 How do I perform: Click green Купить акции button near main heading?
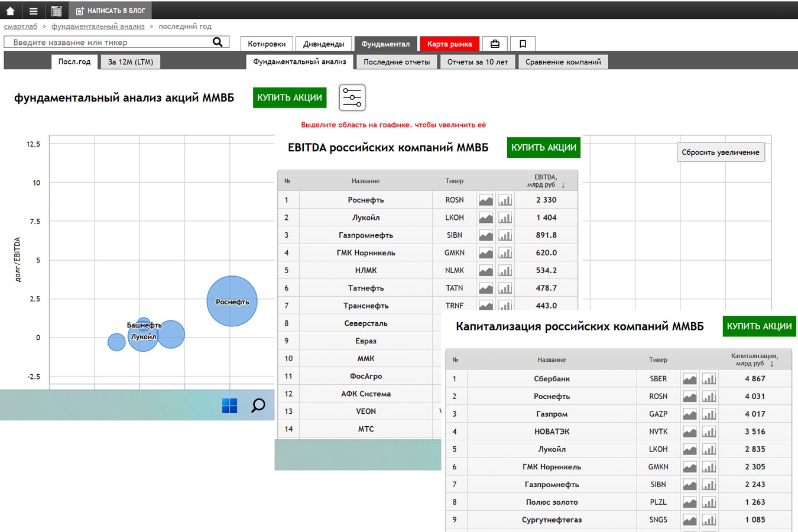click(x=290, y=98)
